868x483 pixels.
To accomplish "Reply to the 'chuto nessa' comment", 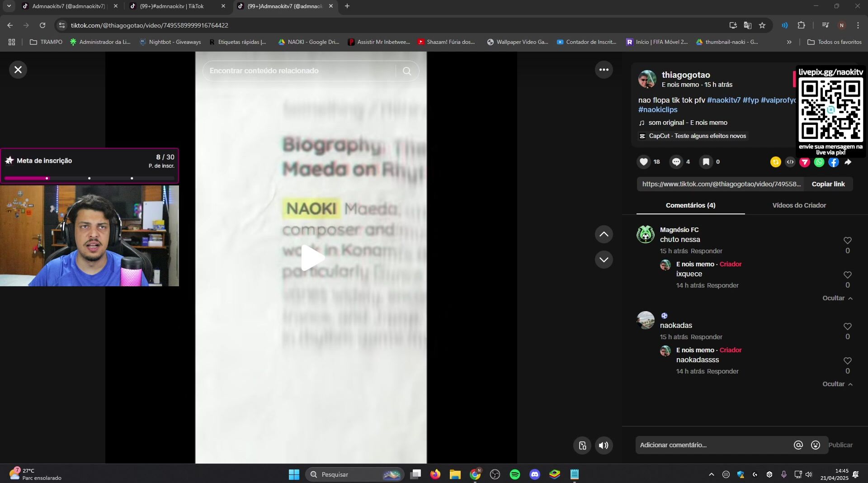I will coord(706,251).
